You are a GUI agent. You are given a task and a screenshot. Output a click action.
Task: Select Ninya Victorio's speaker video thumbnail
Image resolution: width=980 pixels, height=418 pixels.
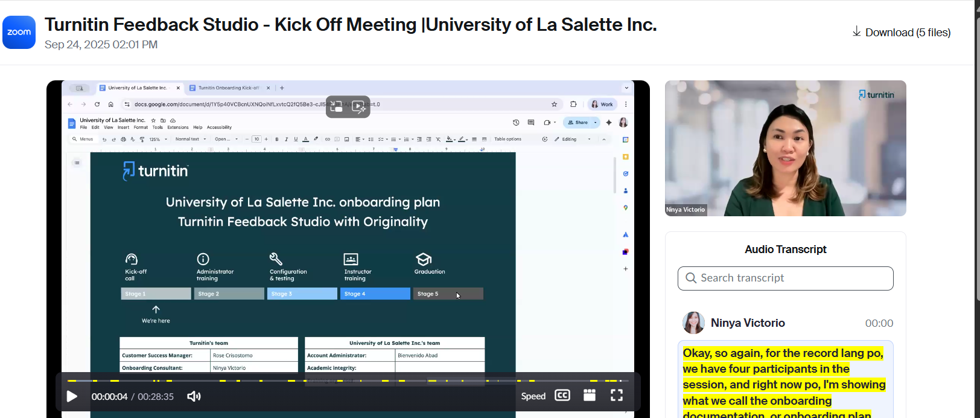[x=785, y=148]
